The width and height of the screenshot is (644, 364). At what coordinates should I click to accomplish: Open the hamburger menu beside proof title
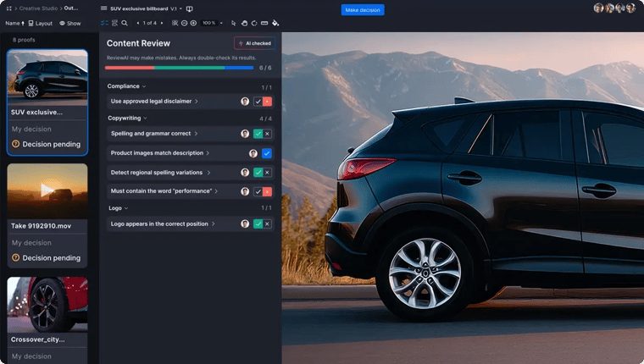(x=104, y=8)
